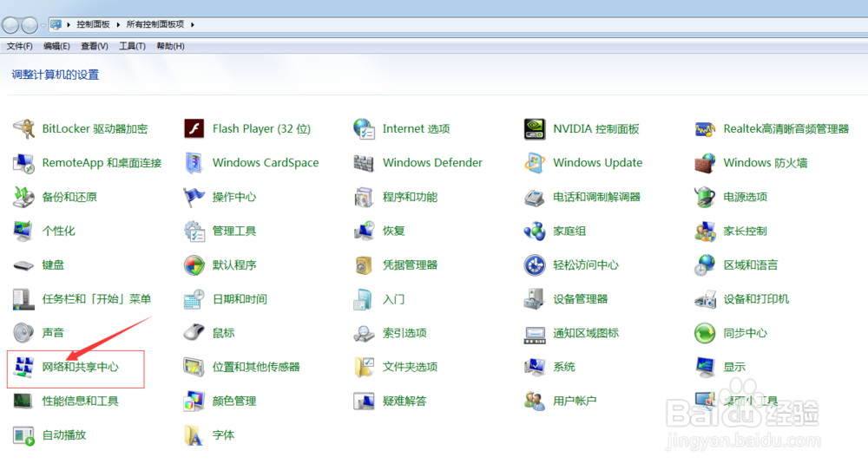Screen dimensions: 868x470
Task: Expand arrow before 控制面板 breadcrumb
Action: 68,24
